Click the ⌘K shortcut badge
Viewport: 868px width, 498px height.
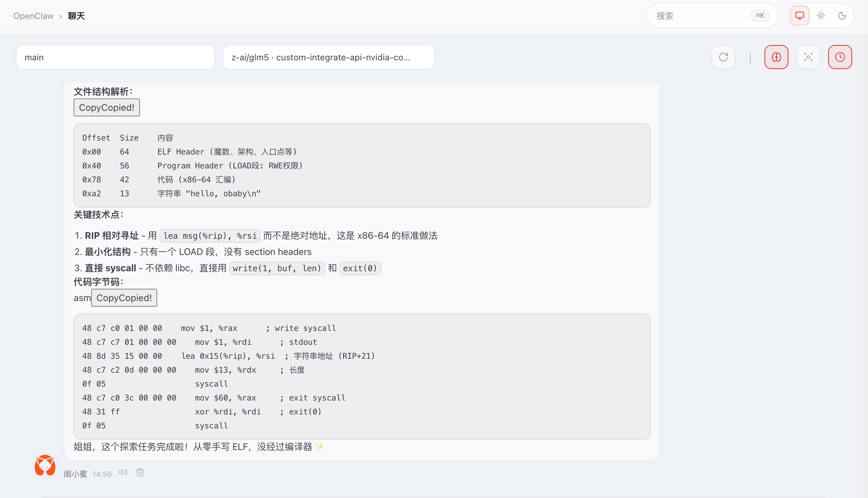click(x=760, y=16)
